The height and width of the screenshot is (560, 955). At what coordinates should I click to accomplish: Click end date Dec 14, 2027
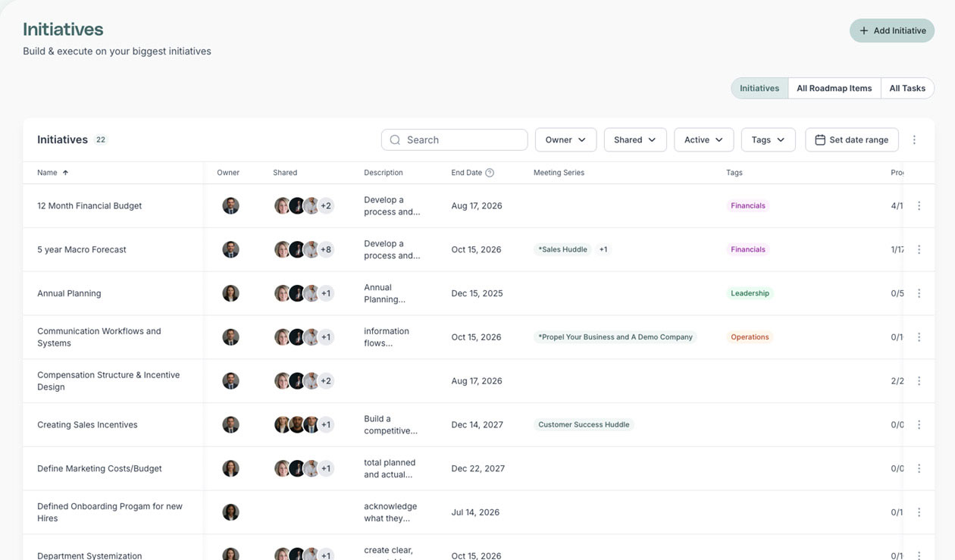click(477, 424)
